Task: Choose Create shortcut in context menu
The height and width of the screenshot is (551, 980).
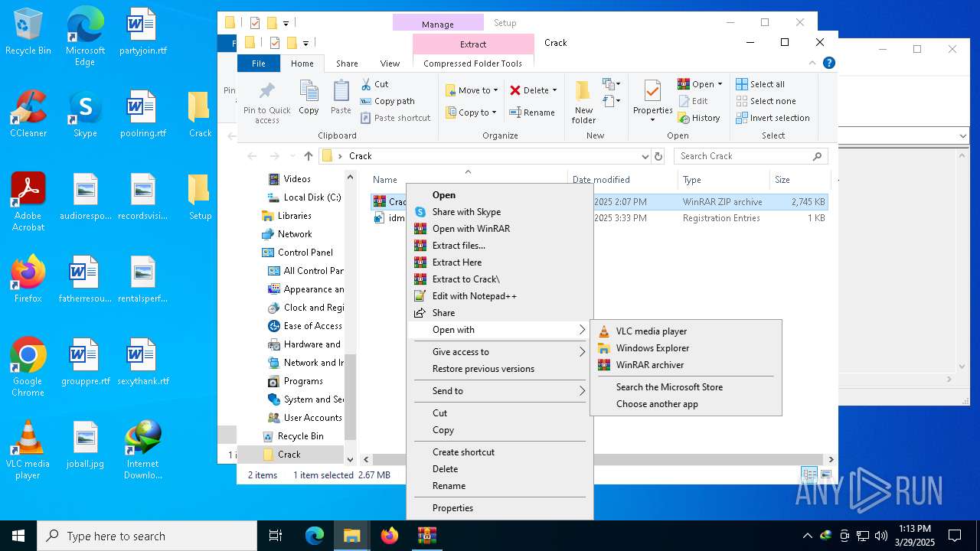Action: pos(500,452)
